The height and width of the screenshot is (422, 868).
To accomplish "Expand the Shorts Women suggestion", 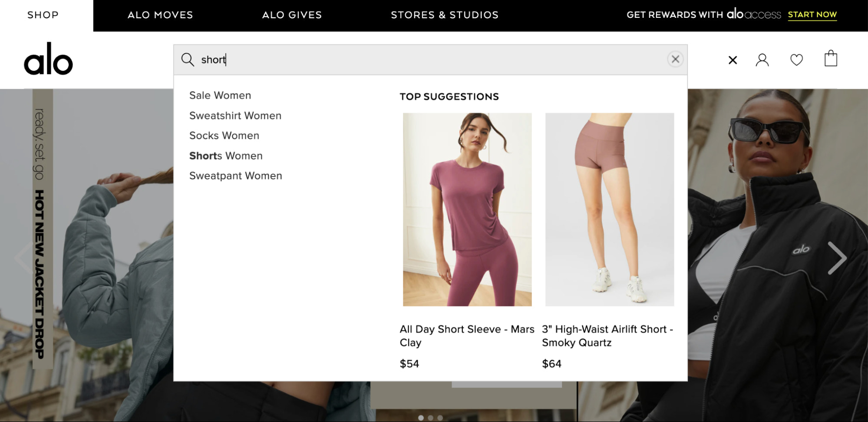I will pos(225,156).
